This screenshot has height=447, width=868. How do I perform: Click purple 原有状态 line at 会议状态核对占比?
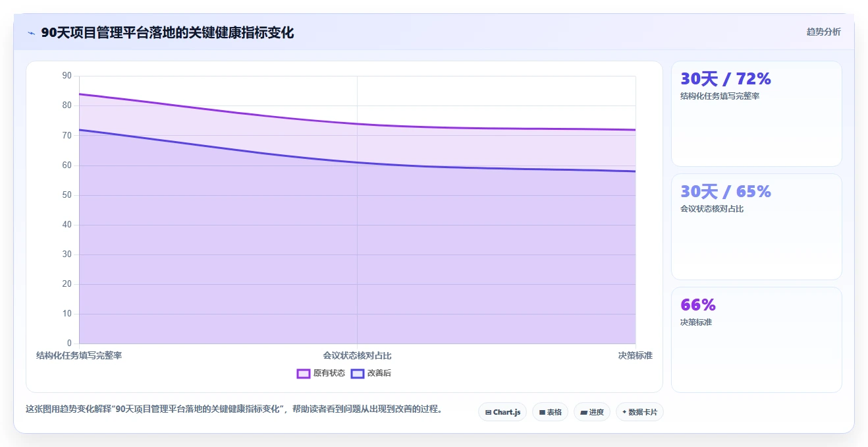click(x=357, y=123)
